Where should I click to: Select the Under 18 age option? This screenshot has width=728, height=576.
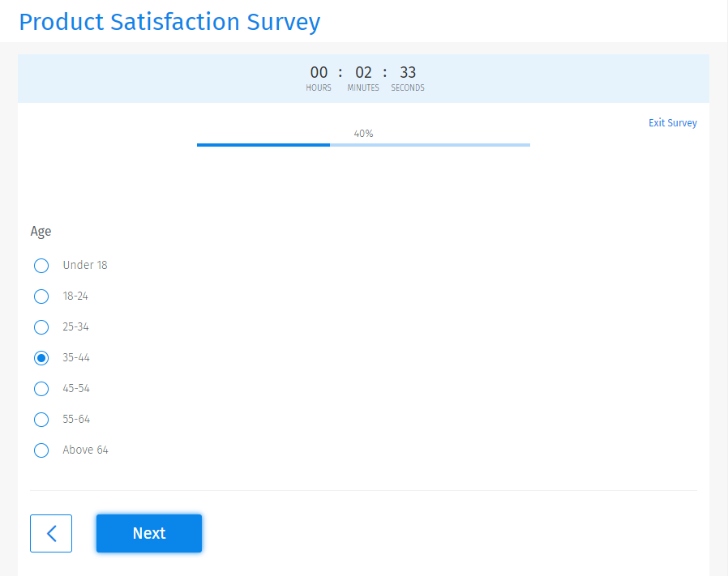41,266
